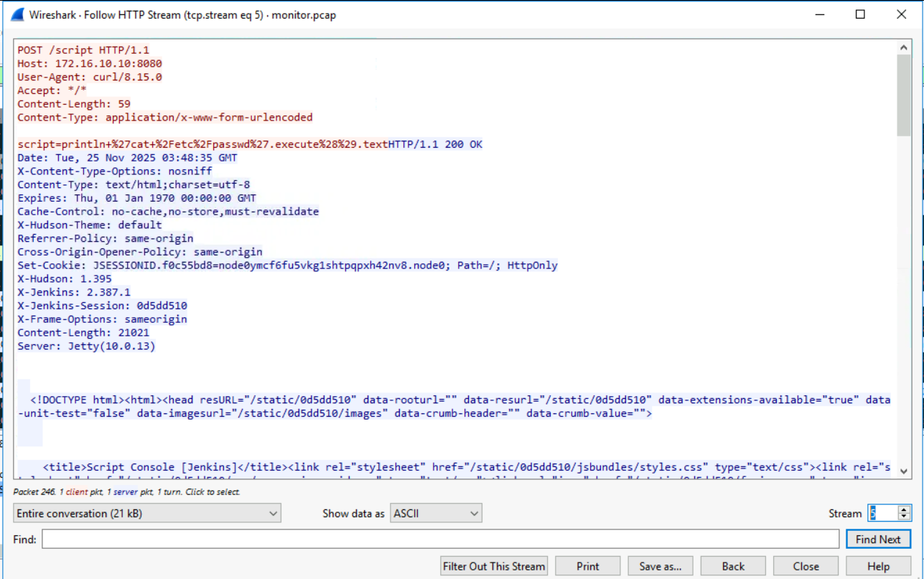
Task: Click the application/x-www-form-urlencoded Content-Type line
Action: (165, 118)
